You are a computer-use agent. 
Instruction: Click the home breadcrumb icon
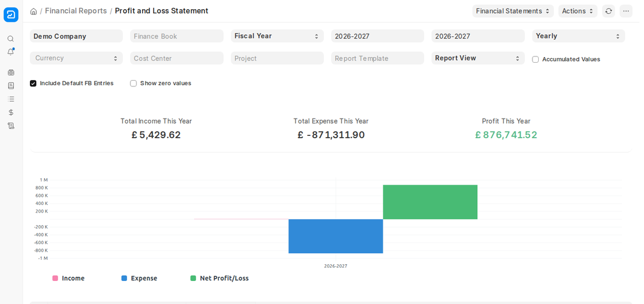pos(34,11)
